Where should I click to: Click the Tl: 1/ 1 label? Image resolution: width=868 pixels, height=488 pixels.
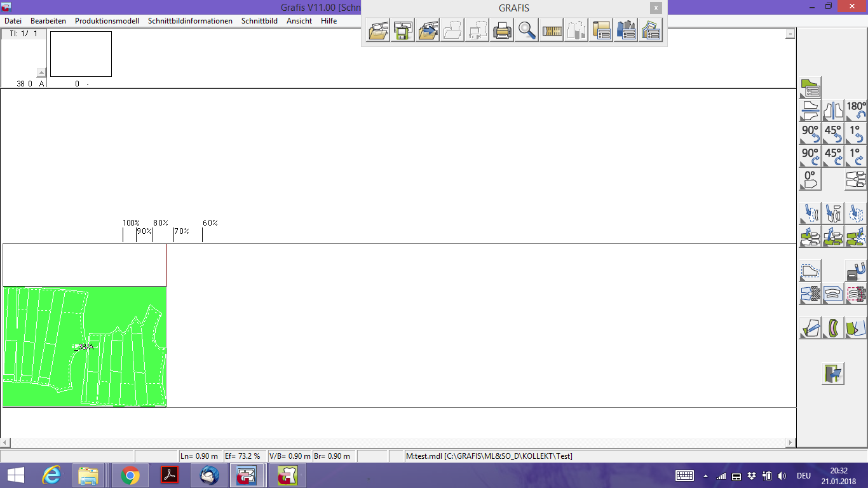tap(24, 34)
